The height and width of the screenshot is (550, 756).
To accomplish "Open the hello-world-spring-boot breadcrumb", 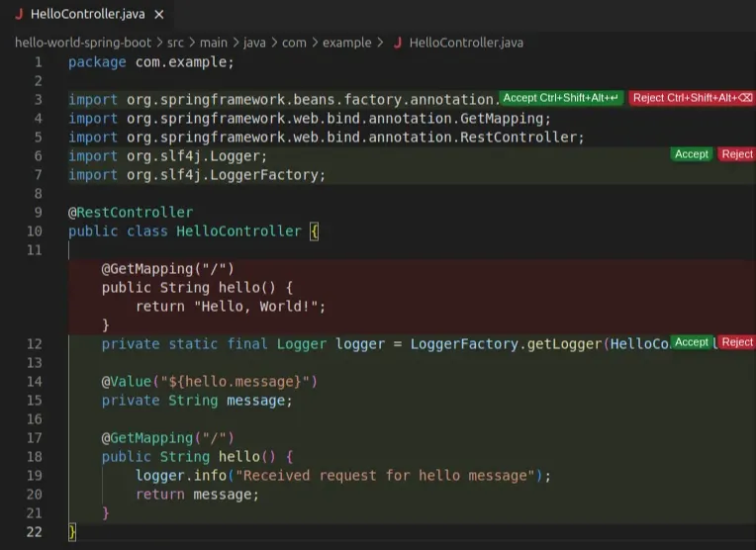I will (x=83, y=43).
